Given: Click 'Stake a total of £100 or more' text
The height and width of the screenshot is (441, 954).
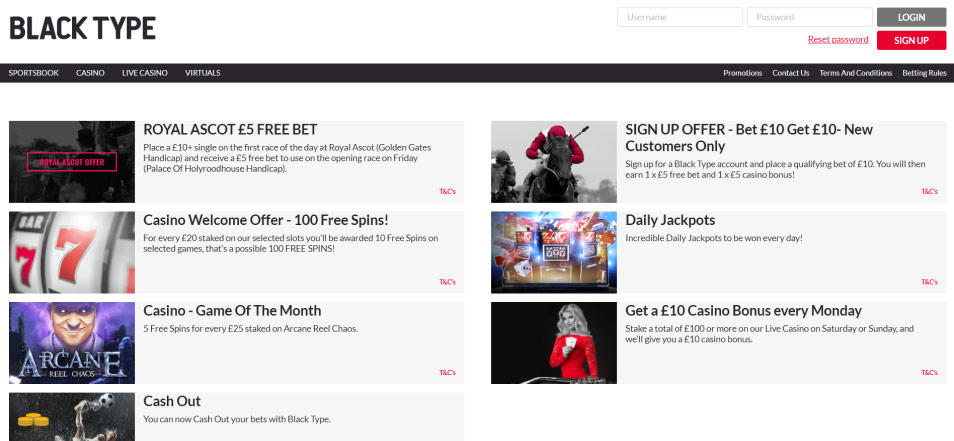Looking at the screenshot, I should (x=770, y=334).
